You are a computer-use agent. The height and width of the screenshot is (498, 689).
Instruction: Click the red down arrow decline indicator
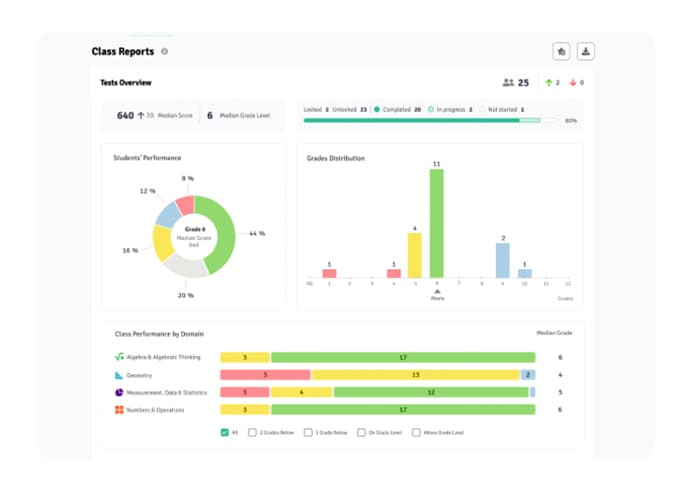point(572,83)
